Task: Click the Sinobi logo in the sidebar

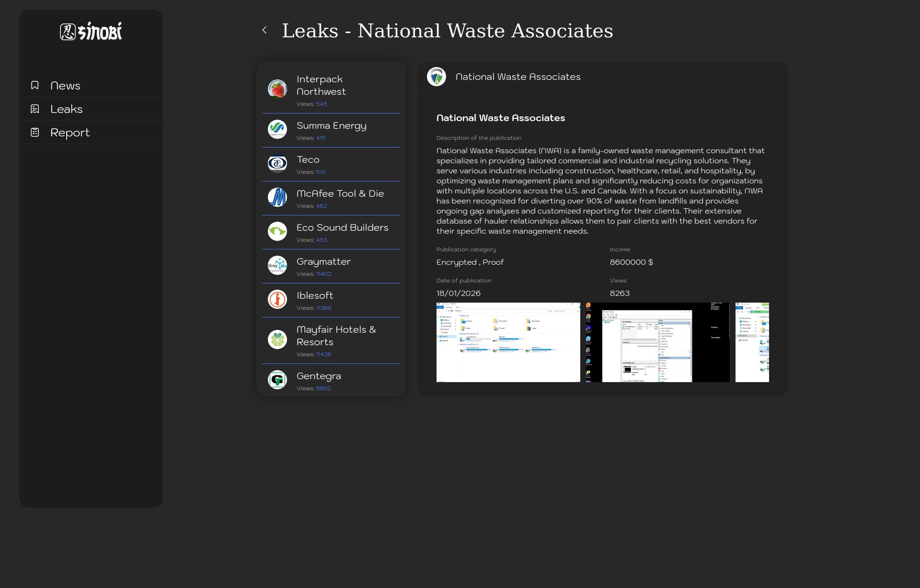Action: pos(91,32)
